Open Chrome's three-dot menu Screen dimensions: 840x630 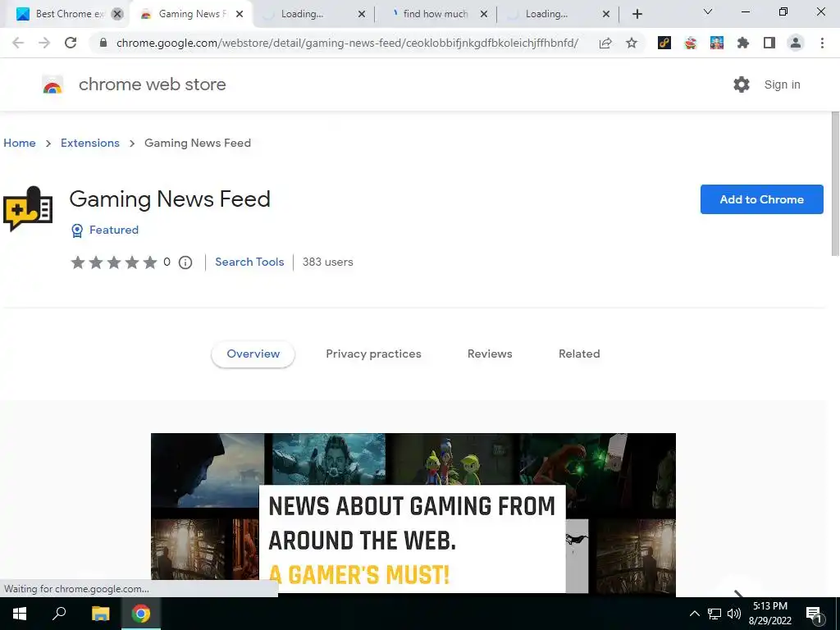point(822,43)
